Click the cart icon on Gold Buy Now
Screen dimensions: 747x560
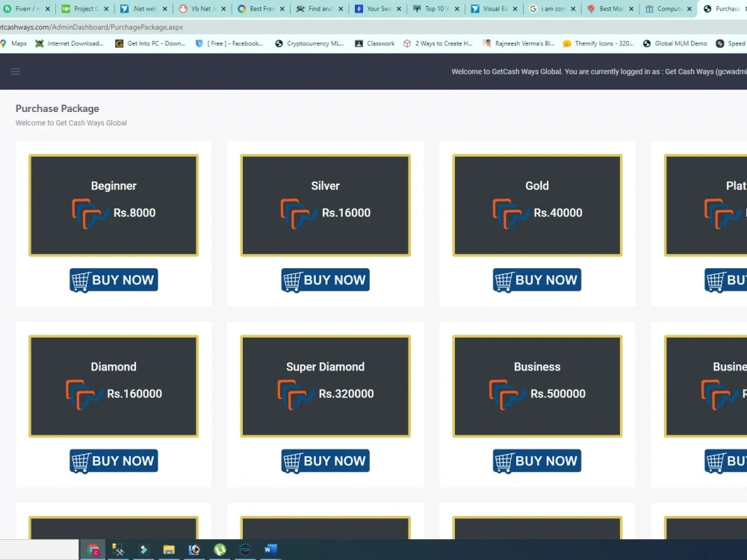(x=504, y=281)
